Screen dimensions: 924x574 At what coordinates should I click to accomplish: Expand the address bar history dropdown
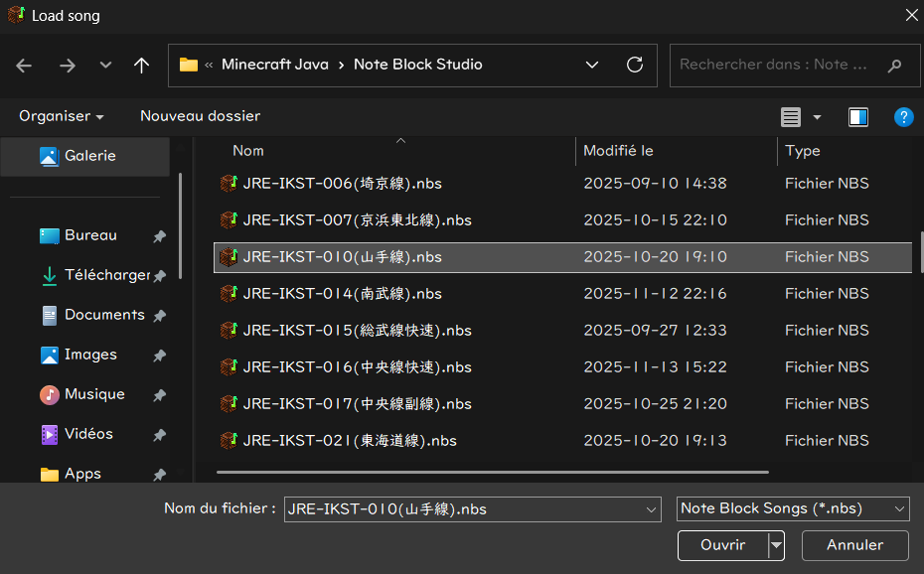coord(592,65)
